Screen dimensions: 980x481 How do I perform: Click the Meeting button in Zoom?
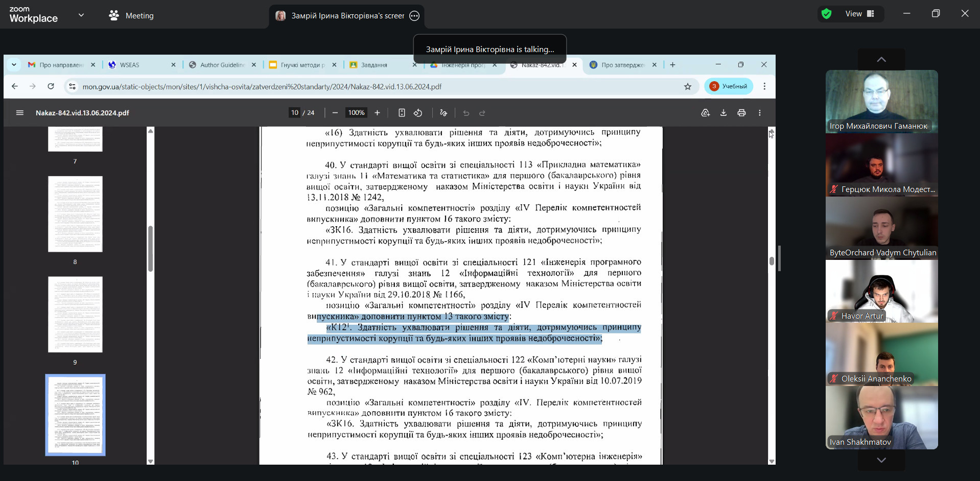(x=131, y=16)
